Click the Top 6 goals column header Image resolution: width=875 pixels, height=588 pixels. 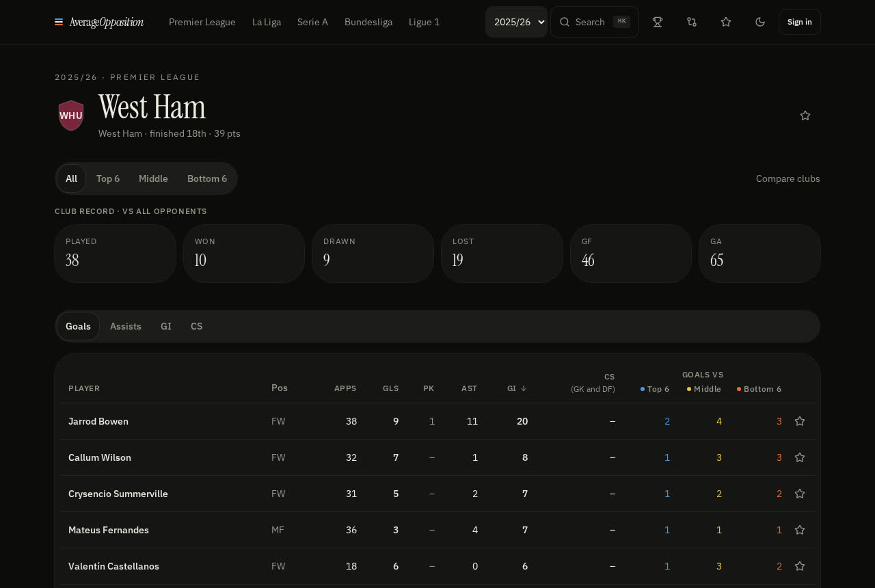tap(655, 389)
